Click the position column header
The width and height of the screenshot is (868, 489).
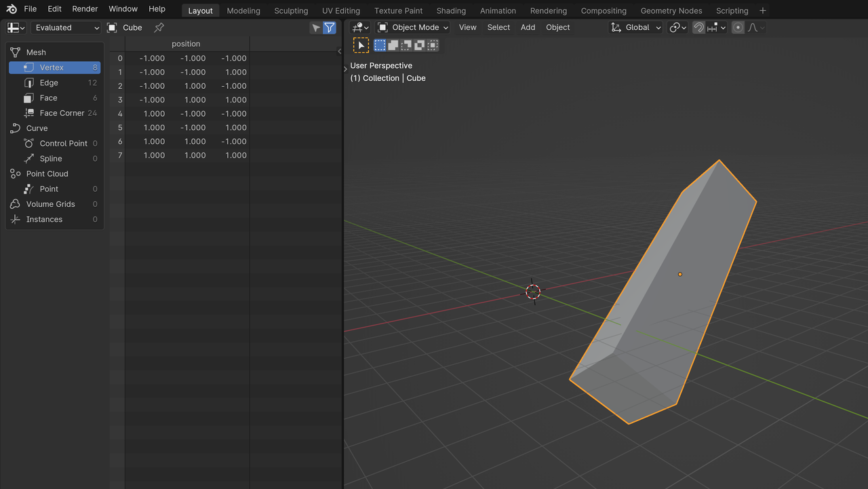pyautogui.click(x=186, y=44)
